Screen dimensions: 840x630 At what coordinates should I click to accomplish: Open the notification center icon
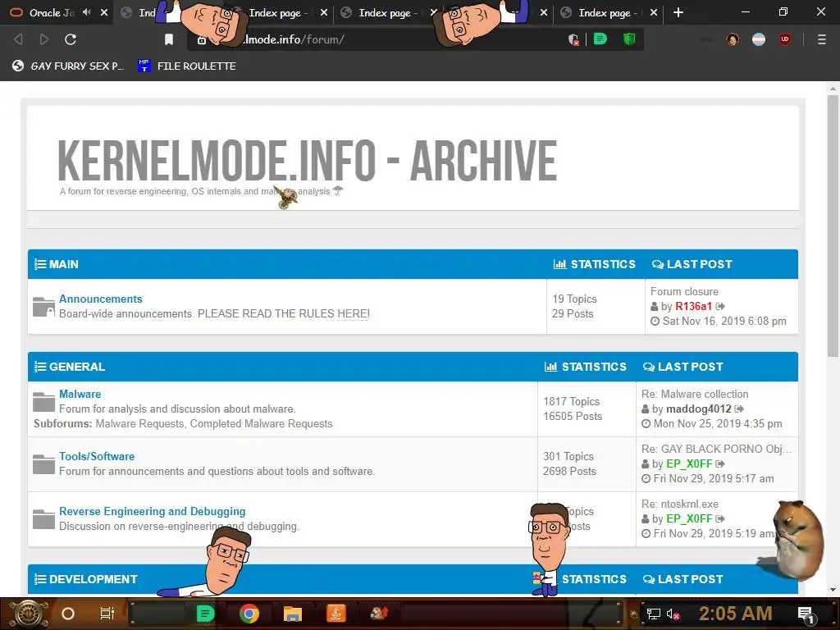pos(806,614)
